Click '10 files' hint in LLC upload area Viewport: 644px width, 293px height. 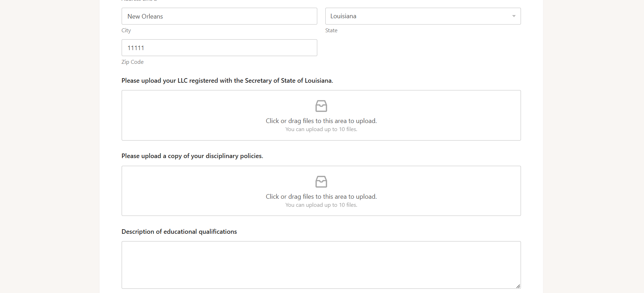348,129
